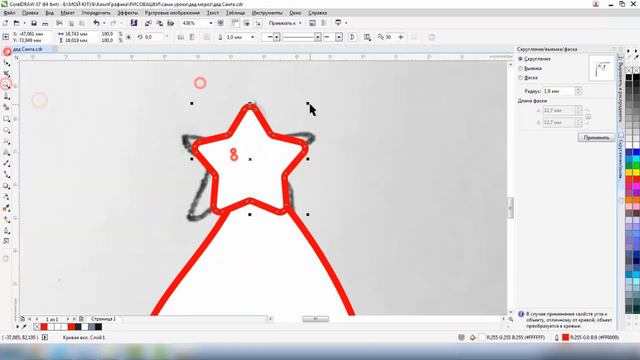The width and height of the screenshot is (640, 360).
Task: Select the Freehand curve tool
Action: (7, 96)
